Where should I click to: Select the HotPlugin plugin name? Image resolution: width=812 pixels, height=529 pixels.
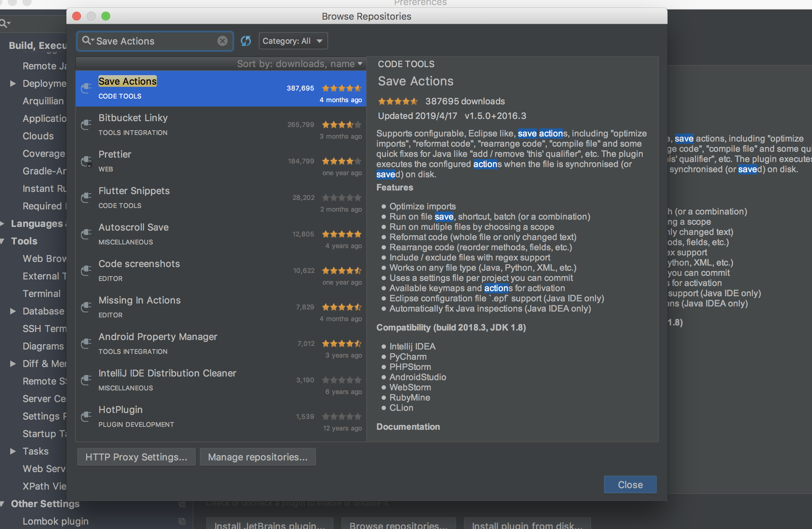tap(120, 410)
